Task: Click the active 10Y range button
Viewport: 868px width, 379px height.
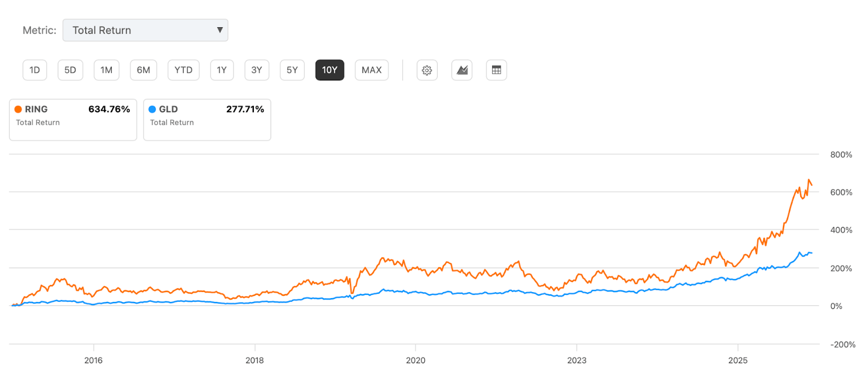Action: (x=330, y=70)
